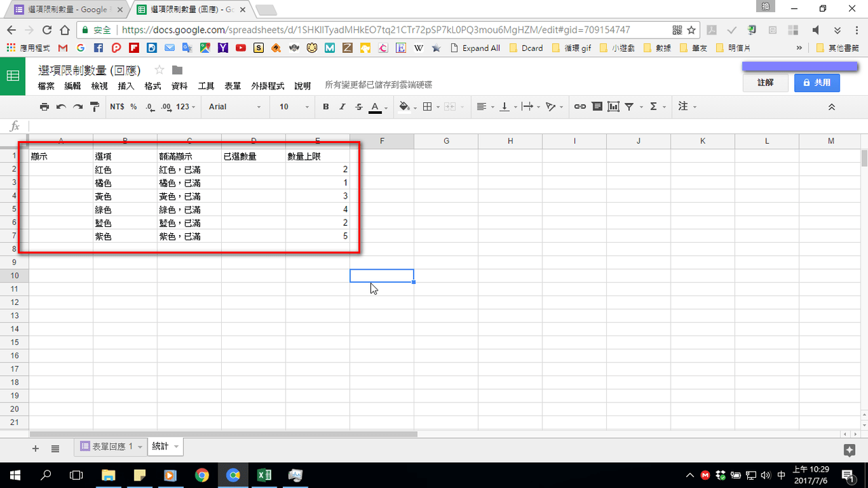The height and width of the screenshot is (488, 868).
Task: Open the Windows Start menu
Action: tap(14, 474)
